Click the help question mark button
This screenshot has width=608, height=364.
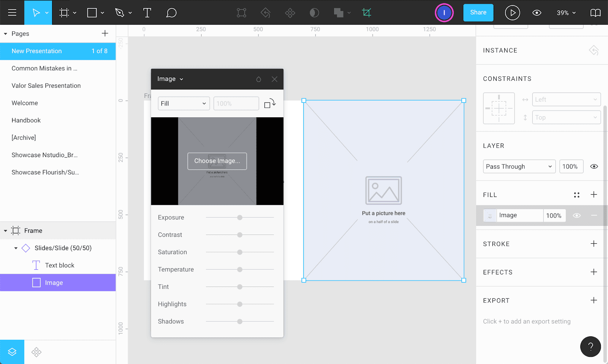point(590,347)
